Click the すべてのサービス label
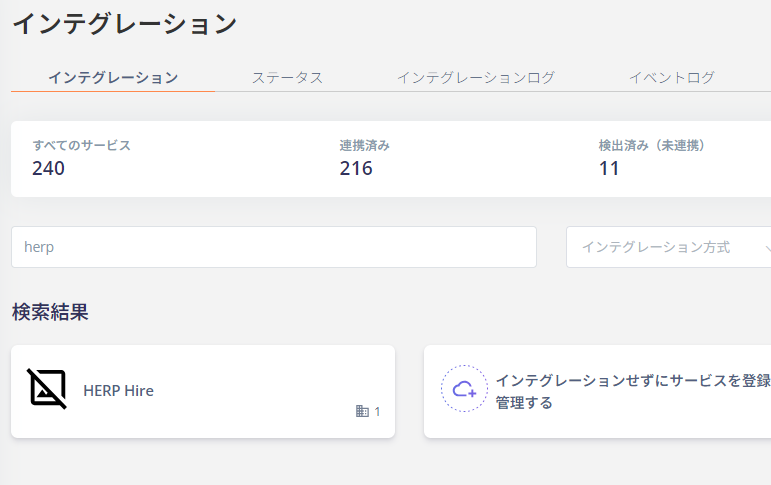This screenshot has width=771, height=485. pos(82,145)
